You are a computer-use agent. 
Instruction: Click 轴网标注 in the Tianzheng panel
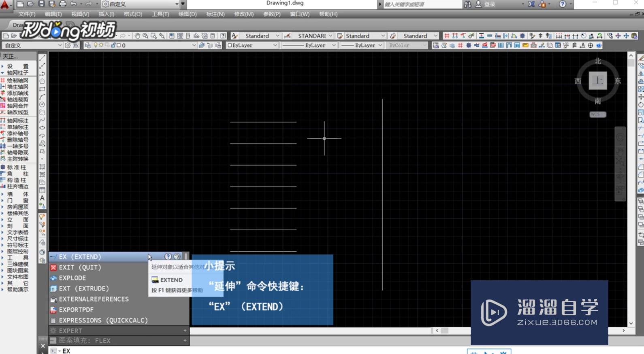[17, 121]
